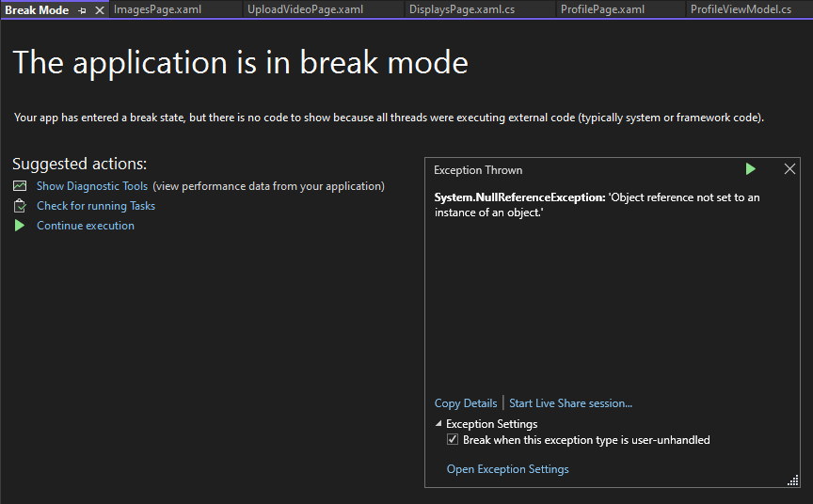Click the green Continue execution play icon
This screenshot has width=813, height=504.
tap(20, 226)
